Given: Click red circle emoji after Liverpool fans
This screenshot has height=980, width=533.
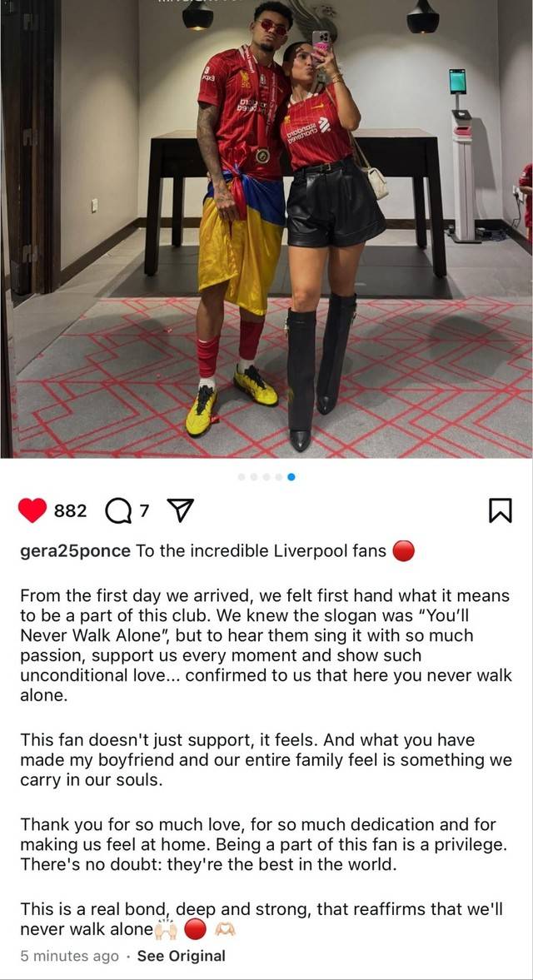Looking at the screenshot, I should (404, 552).
